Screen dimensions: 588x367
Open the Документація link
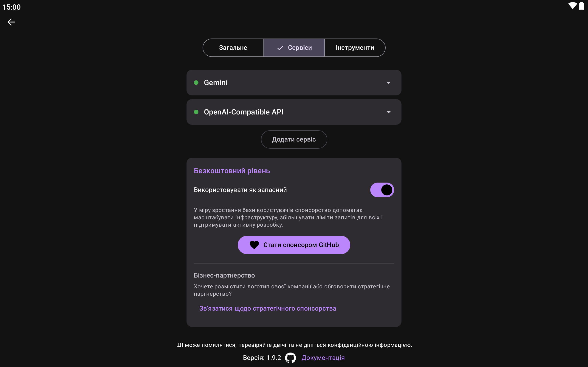[323, 358]
